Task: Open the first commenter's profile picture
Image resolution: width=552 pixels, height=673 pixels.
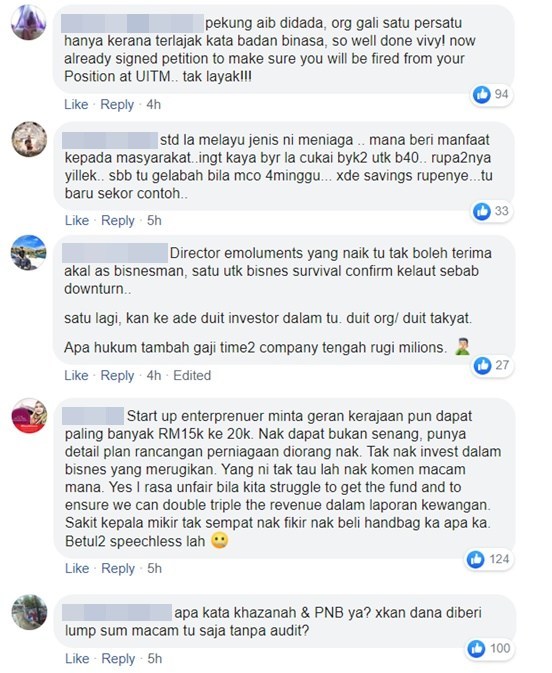Action: (x=29, y=22)
